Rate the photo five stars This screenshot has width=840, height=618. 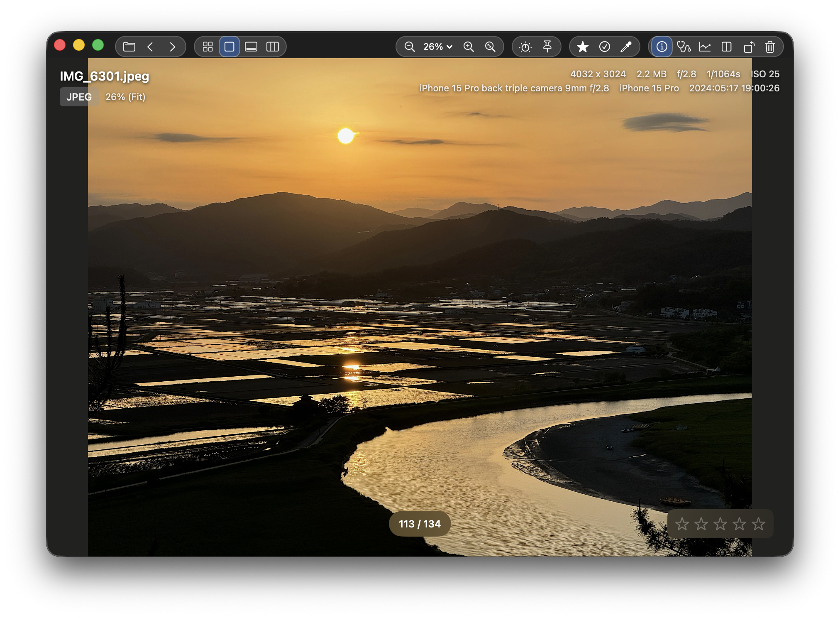758,524
